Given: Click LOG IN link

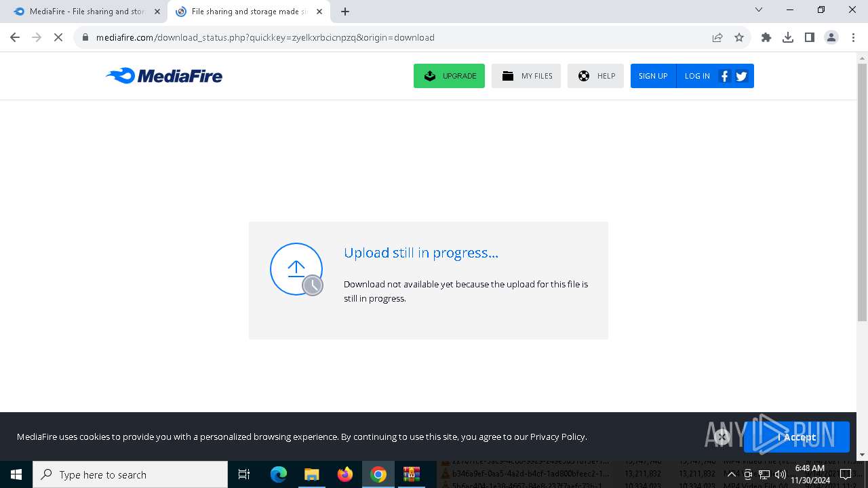Looking at the screenshot, I should tap(697, 76).
